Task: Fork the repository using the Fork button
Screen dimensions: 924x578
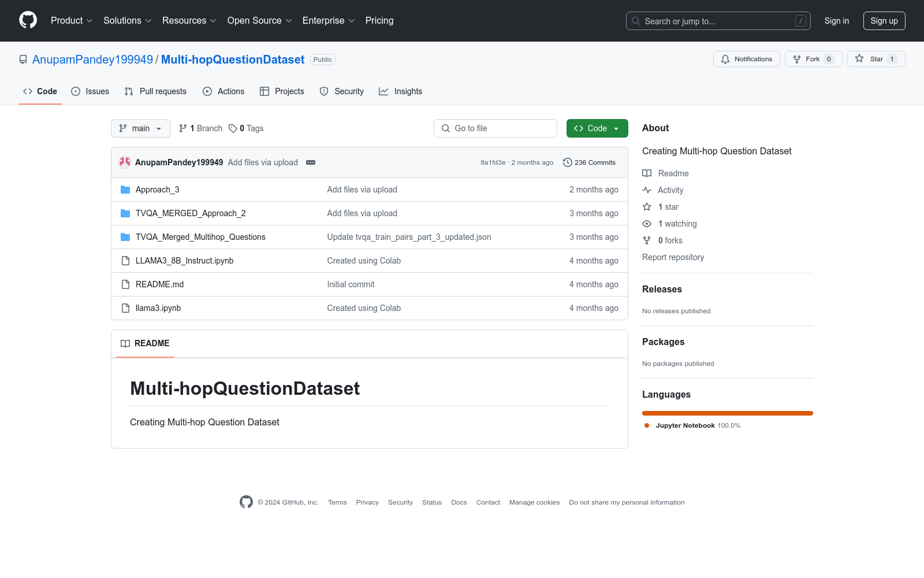Action: coord(814,59)
